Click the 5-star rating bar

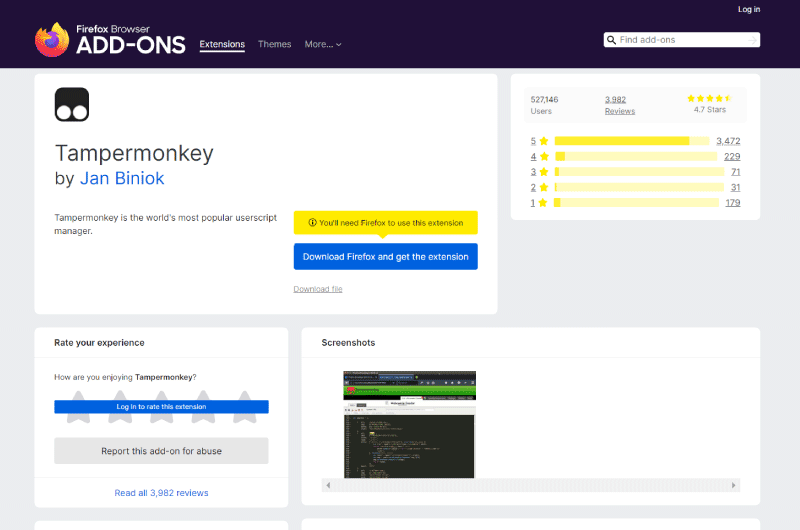coord(632,141)
